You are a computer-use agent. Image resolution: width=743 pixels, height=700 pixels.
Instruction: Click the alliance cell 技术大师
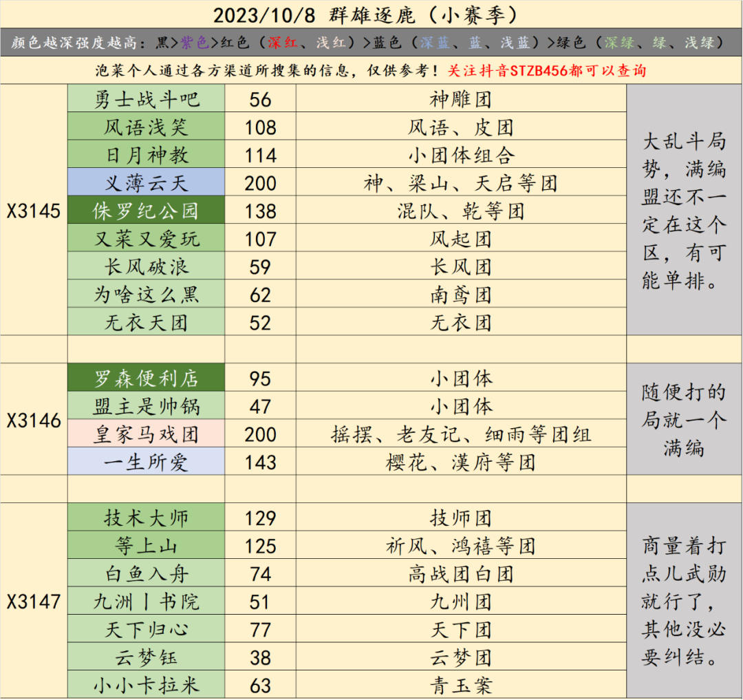(146, 518)
